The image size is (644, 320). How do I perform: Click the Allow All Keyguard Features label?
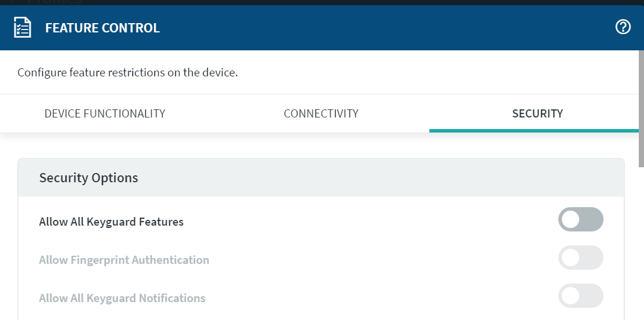[x=111, y=222]
